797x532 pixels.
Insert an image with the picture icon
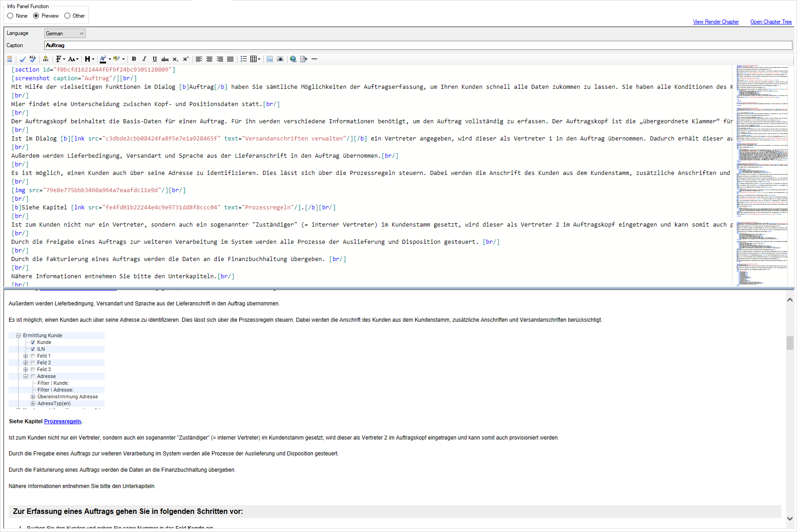click(x=270, y=59)
